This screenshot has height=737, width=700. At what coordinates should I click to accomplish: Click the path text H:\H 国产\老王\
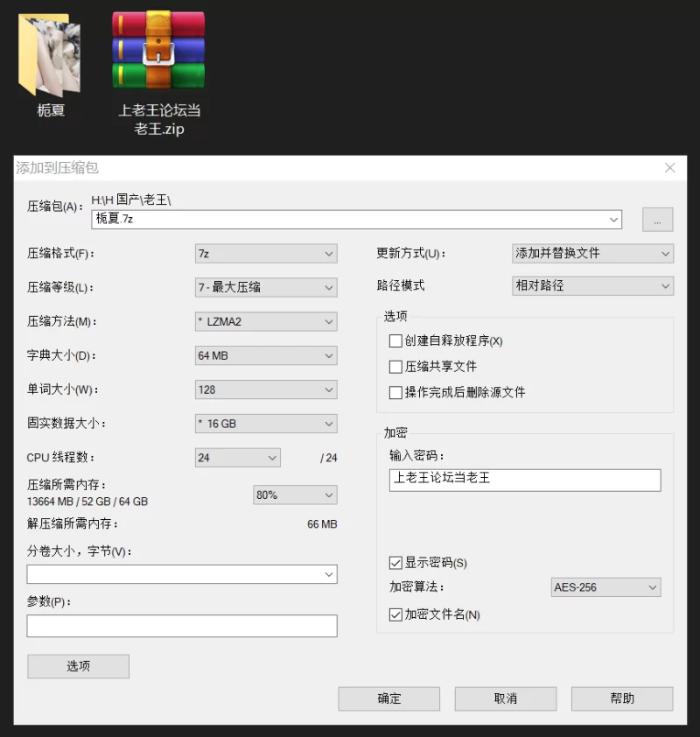pos(131,200)
